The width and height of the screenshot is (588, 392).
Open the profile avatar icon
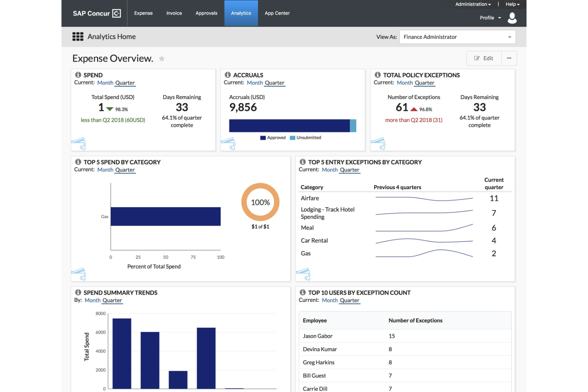(x=512, y=17)
